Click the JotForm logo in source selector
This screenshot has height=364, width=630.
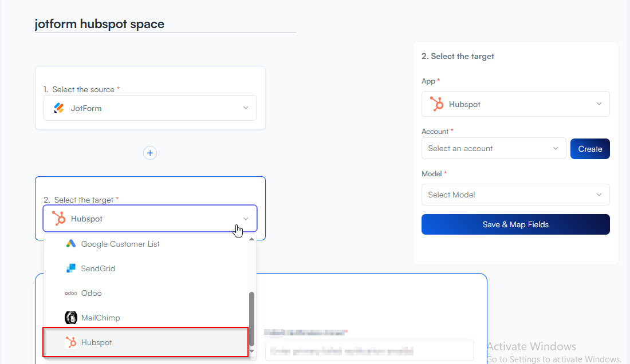[58, 108]
